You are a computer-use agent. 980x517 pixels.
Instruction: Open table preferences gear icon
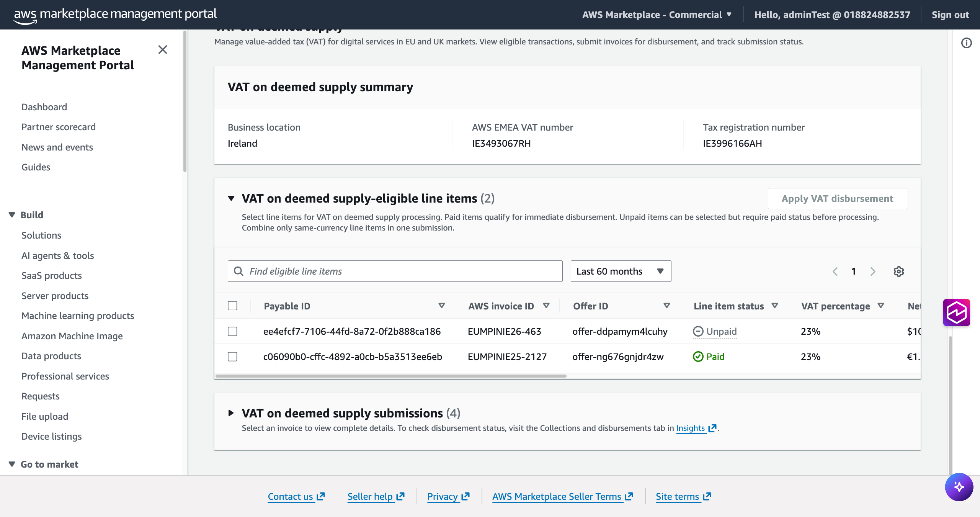pos(899,272)
